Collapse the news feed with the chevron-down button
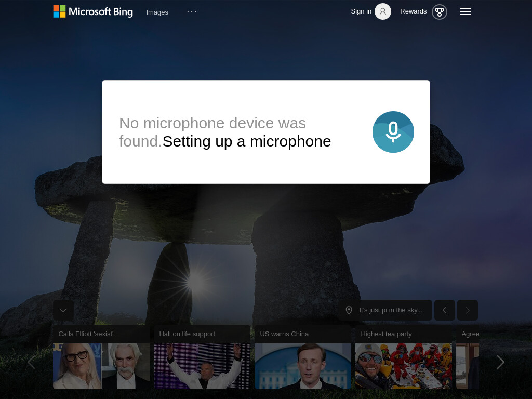Viewport: 532px width, 399px height. (63, 310)
